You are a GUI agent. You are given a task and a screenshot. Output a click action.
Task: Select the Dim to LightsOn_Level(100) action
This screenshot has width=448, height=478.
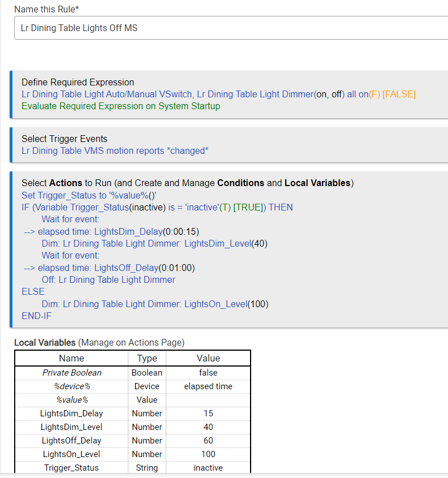pos(154,304)
